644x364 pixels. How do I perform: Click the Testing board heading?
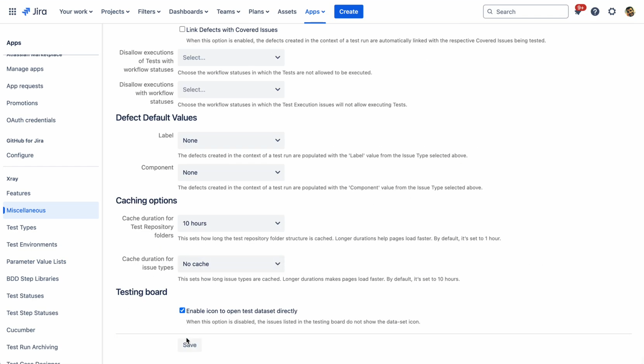point(141,292)
